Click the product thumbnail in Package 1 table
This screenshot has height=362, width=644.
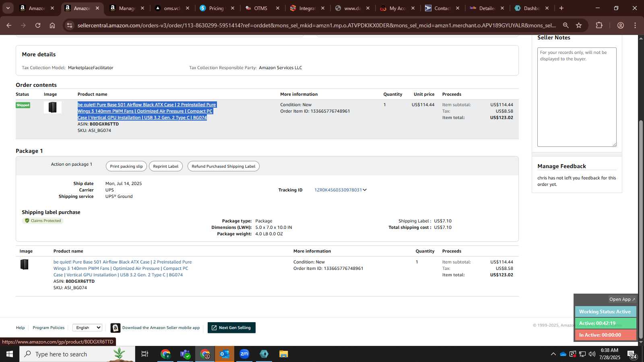point(25,264)
